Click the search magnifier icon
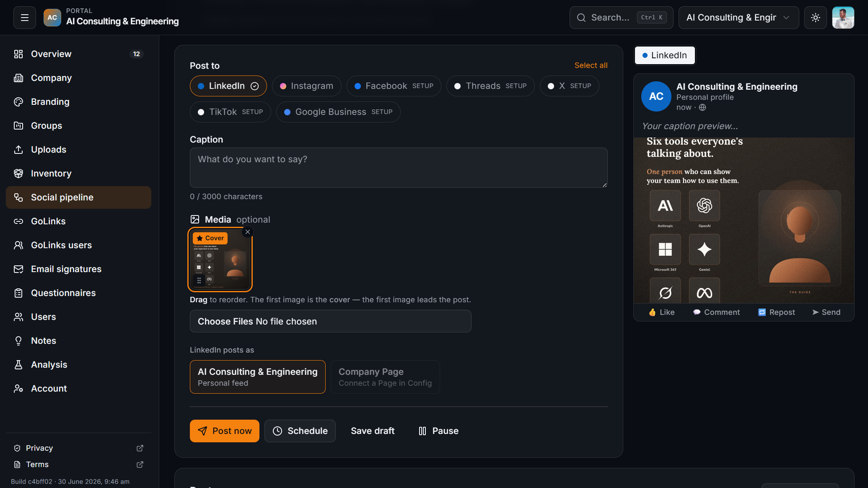The width and height of the screenshot is (868, 488). 581,18
